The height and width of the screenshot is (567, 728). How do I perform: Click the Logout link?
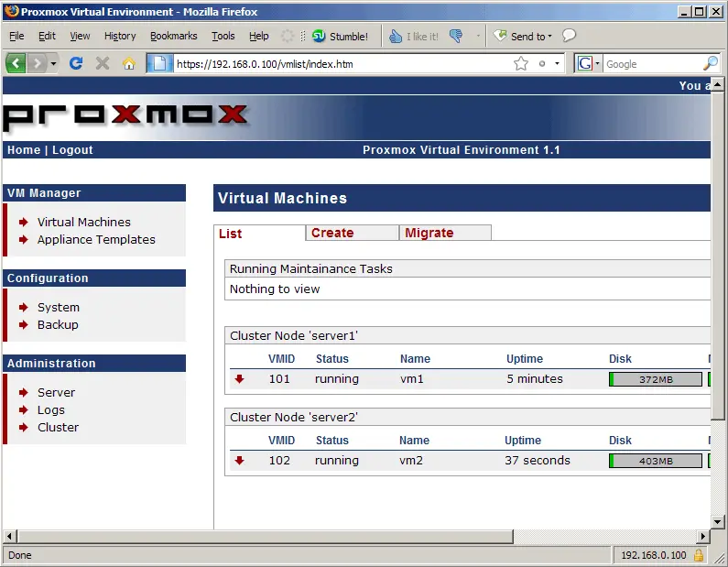tap(72, 150)
